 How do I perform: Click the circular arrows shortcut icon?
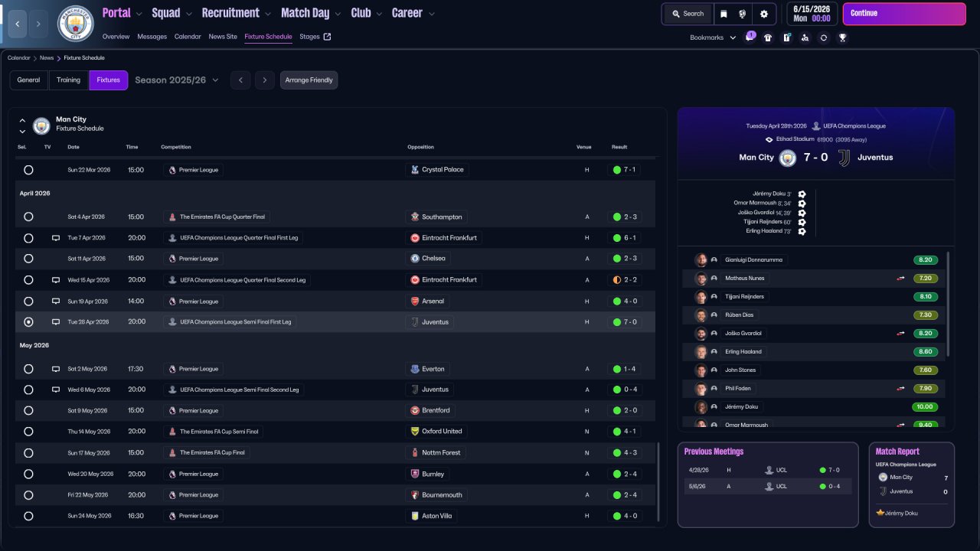pyautogui.click(x=824, y=37)
